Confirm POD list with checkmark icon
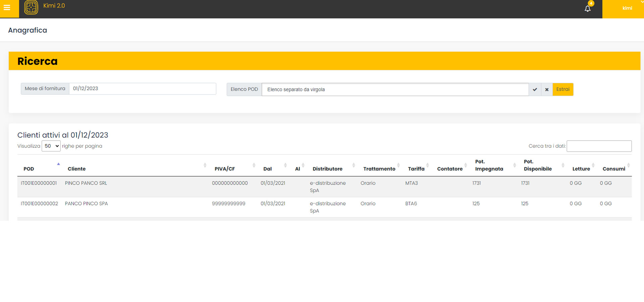The image size is (644, 302). point(535,90)
